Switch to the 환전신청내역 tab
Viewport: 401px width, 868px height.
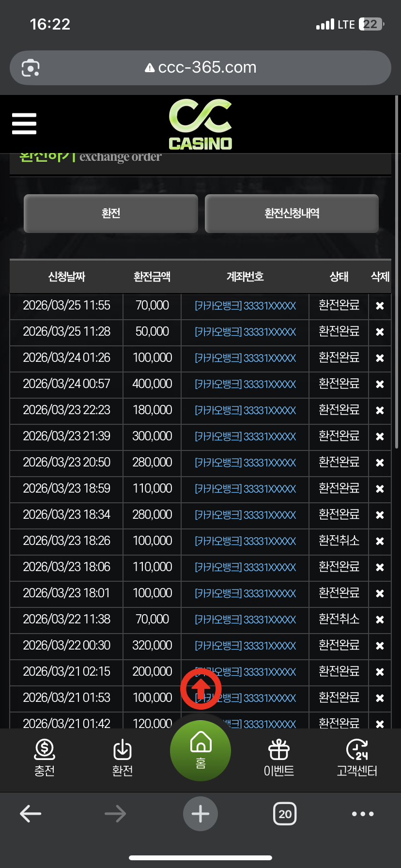[x=292, y=214]
